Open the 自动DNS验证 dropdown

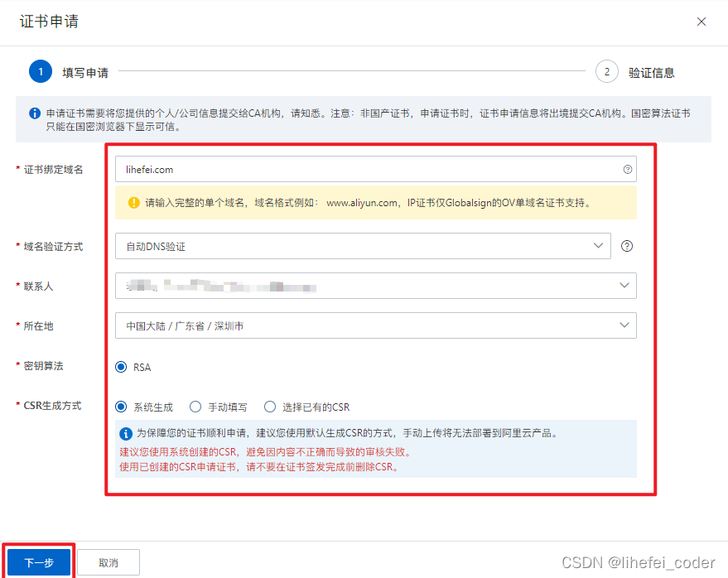click(363, 246)
